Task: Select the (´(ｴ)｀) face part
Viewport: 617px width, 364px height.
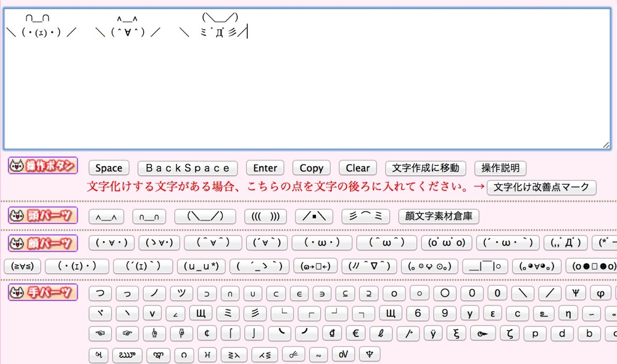Action: click(x=143, y=267)
